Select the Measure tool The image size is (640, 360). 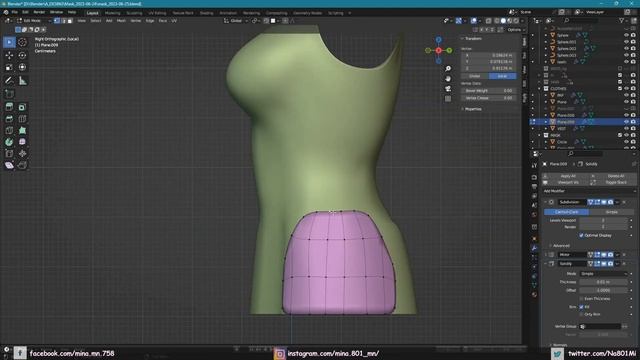22,81
